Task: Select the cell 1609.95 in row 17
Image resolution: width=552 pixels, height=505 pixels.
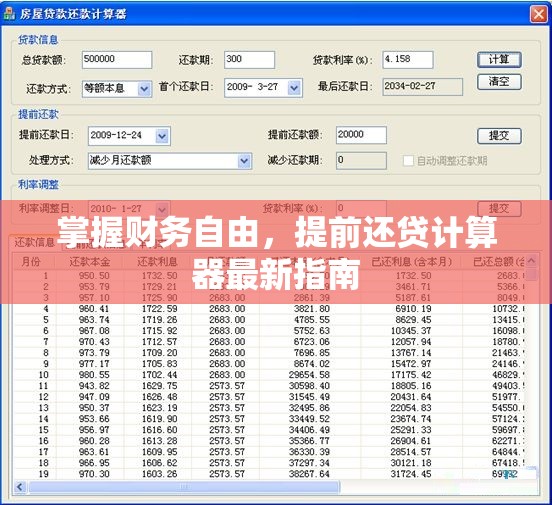Action: (159, 452)
